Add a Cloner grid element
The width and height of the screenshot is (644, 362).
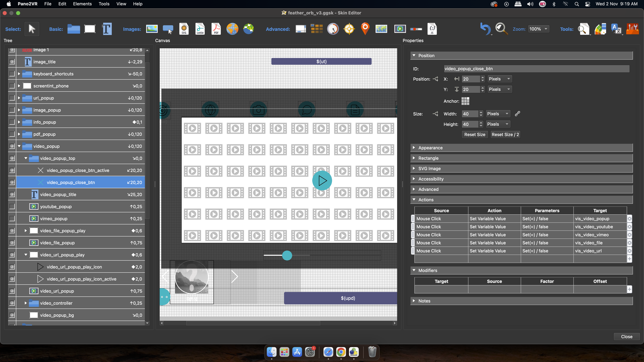click(x=316, y=29)
